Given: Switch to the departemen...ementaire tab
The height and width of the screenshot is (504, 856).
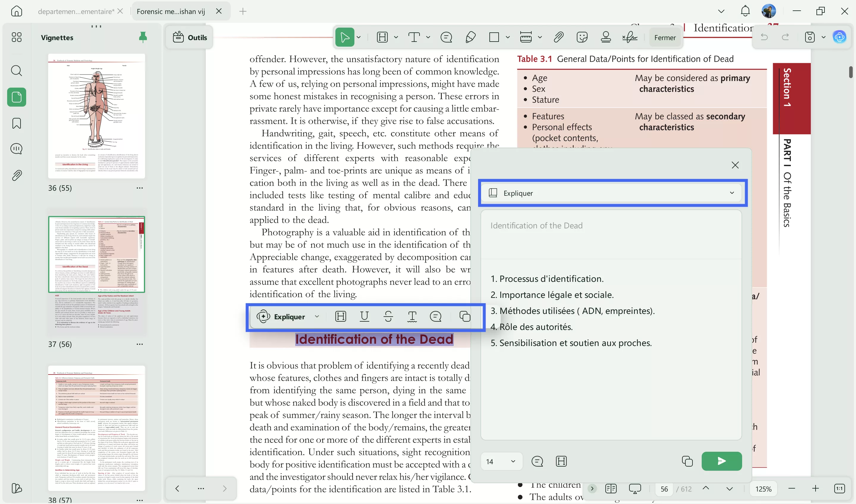Looking at the screenshot, I should click(76, 12).
